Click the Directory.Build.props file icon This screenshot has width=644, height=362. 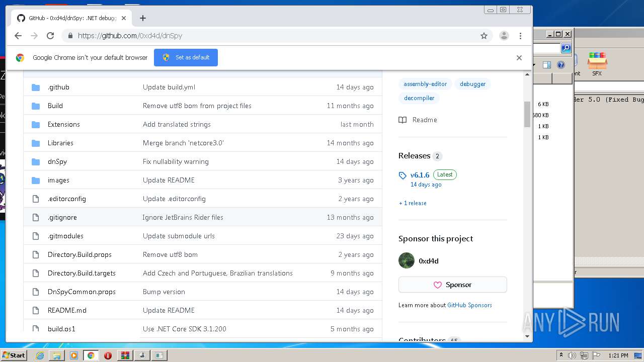(x=36, y=254)
